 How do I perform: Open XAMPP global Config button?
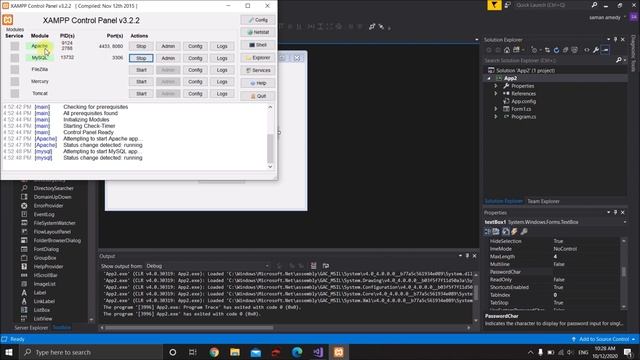[258, 20]
